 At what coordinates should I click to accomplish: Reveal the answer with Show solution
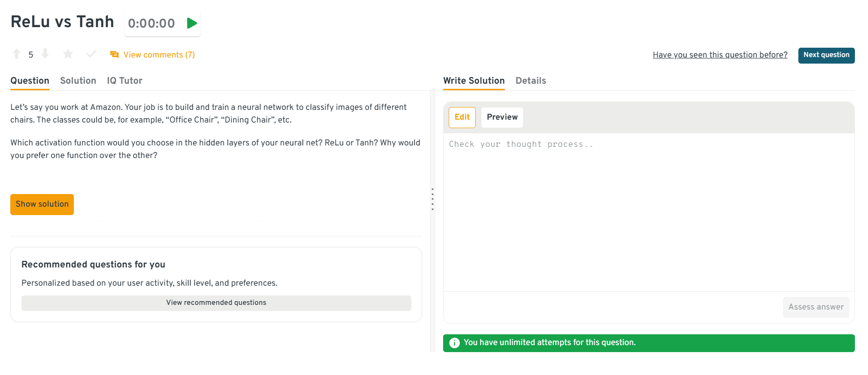pyautogui.click(x=42, y=204)
